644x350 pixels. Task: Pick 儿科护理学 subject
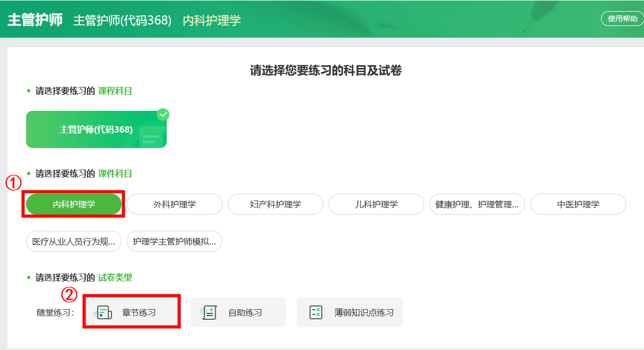376,204
